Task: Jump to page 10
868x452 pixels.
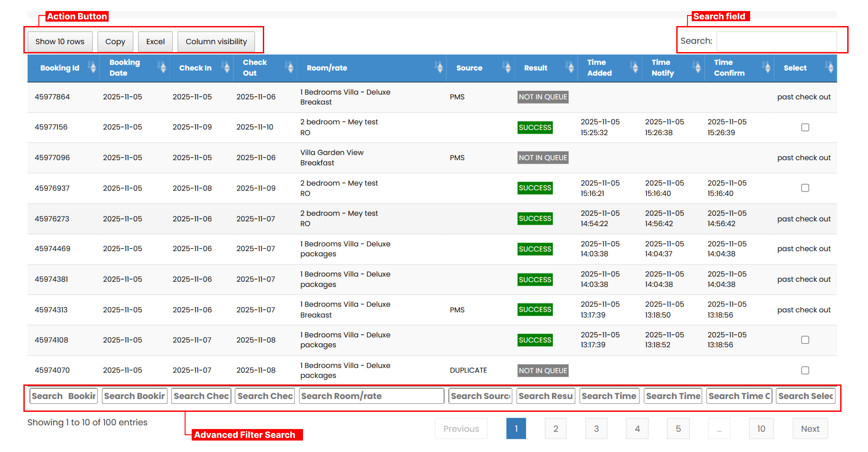Action: coord(761,428)
